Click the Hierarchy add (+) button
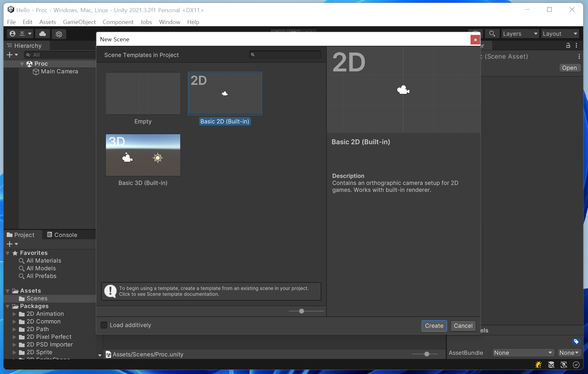 (x=12, y=55)
